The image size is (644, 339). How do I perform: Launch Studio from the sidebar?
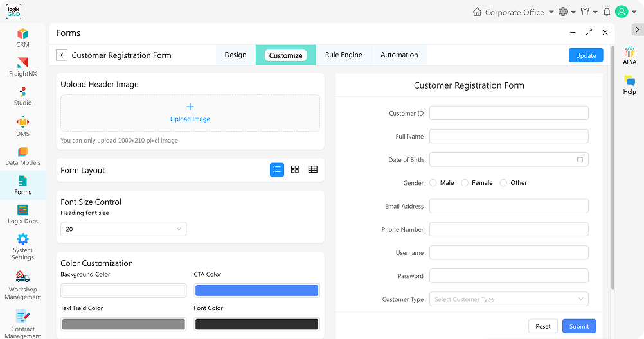22,96
